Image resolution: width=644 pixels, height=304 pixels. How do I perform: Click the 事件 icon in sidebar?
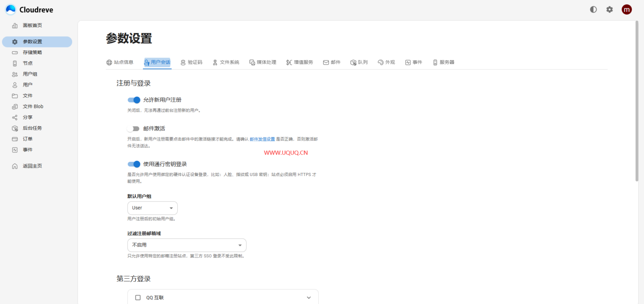point(15,150)
